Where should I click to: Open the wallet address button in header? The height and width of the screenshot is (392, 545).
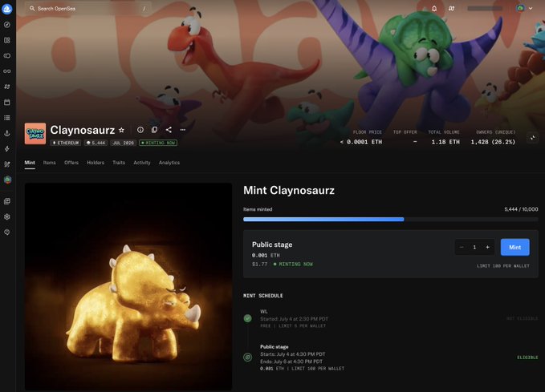485,8
